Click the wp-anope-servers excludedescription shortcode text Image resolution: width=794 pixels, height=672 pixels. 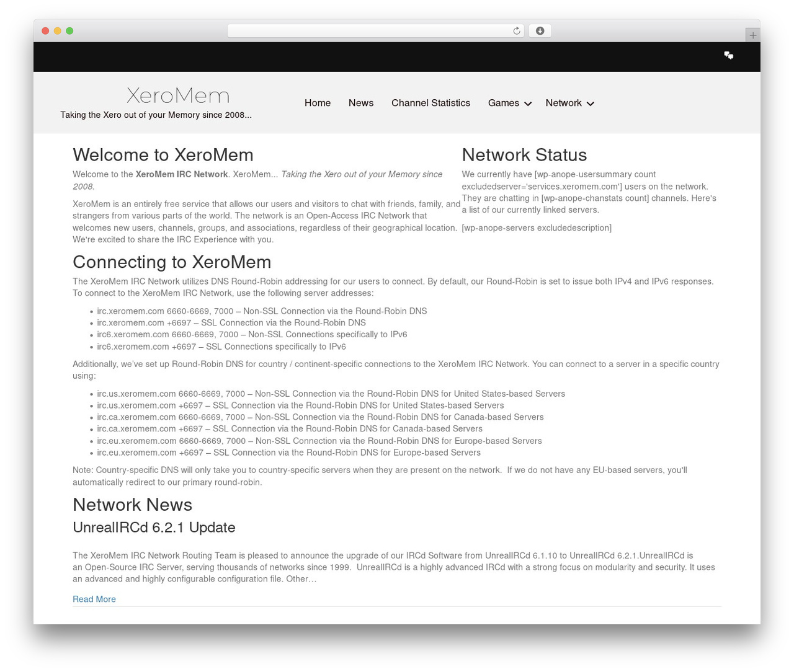[537, 228]
